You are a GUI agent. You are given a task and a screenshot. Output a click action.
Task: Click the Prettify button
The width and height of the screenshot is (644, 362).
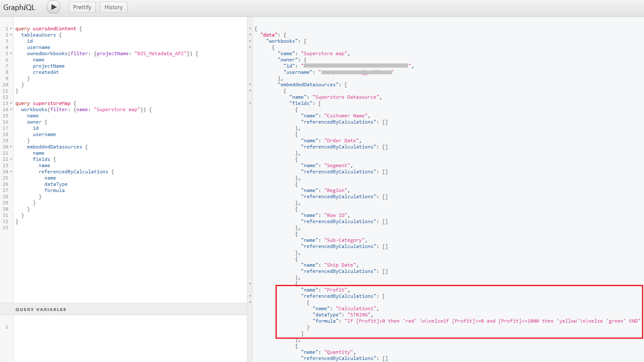(82, 7)
